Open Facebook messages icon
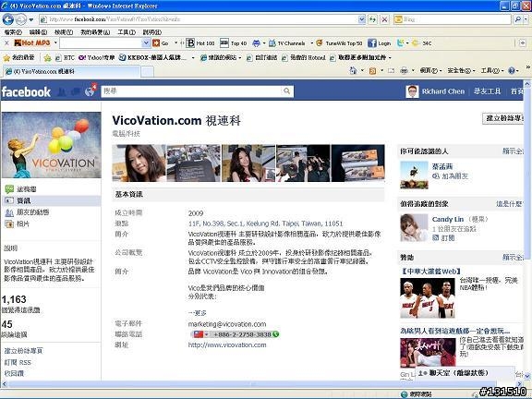 coord(76,92)
